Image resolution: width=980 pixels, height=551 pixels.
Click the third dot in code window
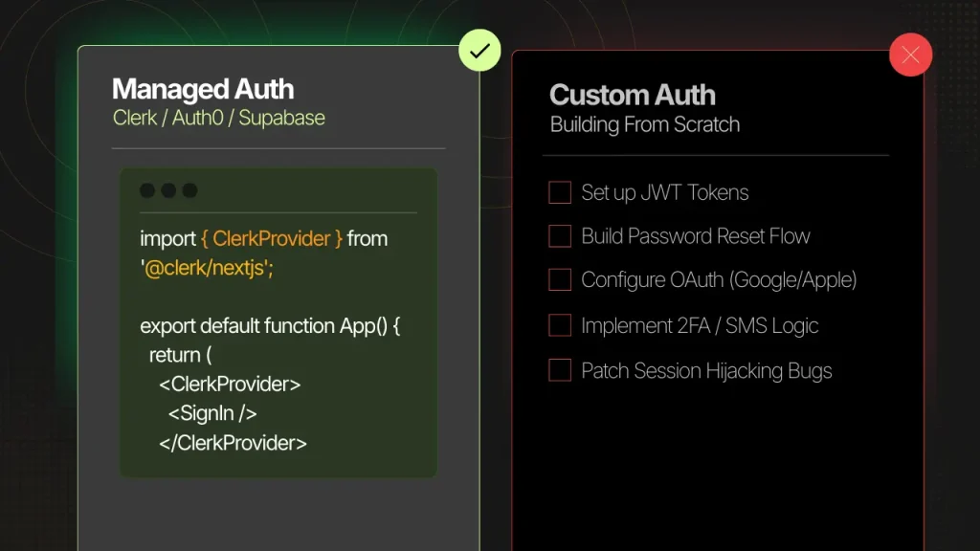pos(189,190)
